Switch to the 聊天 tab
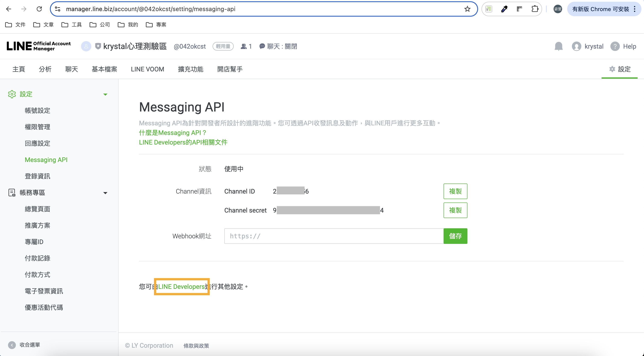644x356 pixels. coord(72,69)
